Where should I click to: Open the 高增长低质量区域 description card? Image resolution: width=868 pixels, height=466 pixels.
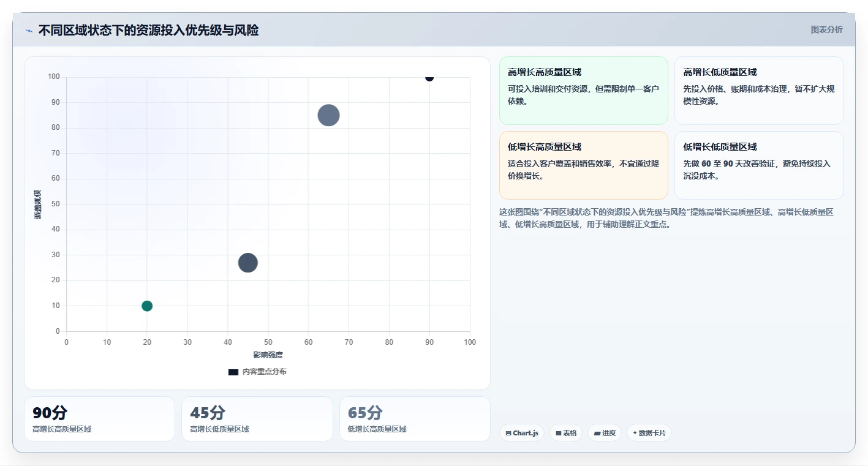[759, 91]
